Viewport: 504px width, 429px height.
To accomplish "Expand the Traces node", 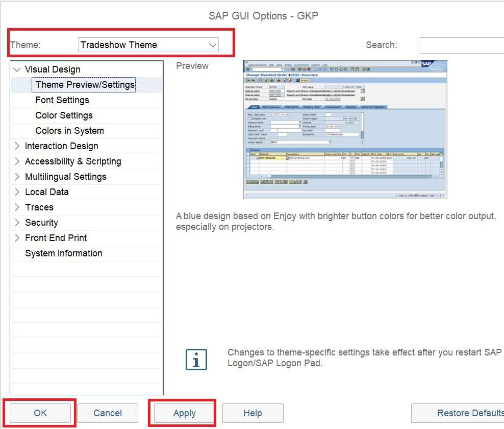I will coord(17,207).
